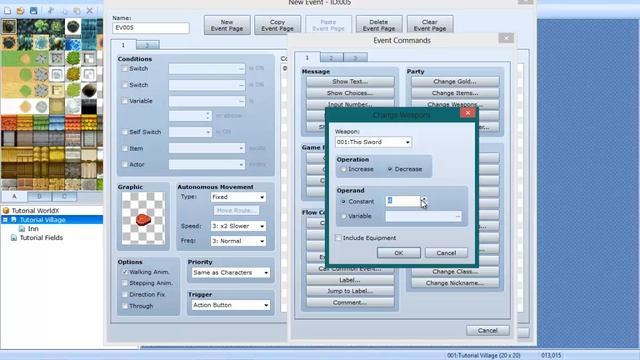
Task: Click the Change Nickname... command button
Action: click(x=455, y=283)
